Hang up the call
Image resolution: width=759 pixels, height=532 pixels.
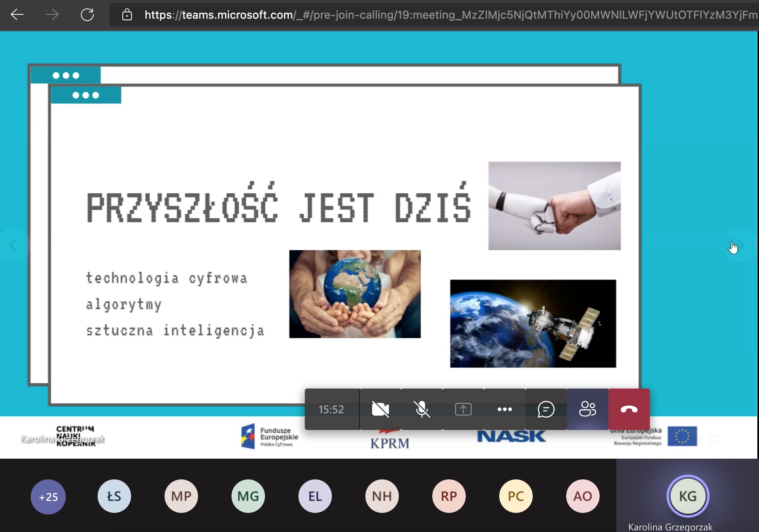[x=629, y=409]
